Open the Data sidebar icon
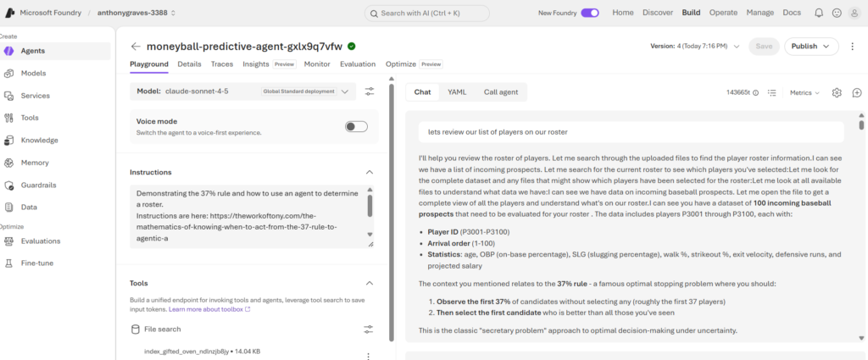The height and width of the screenshot is (360, 868). click(x=8, y=208)
